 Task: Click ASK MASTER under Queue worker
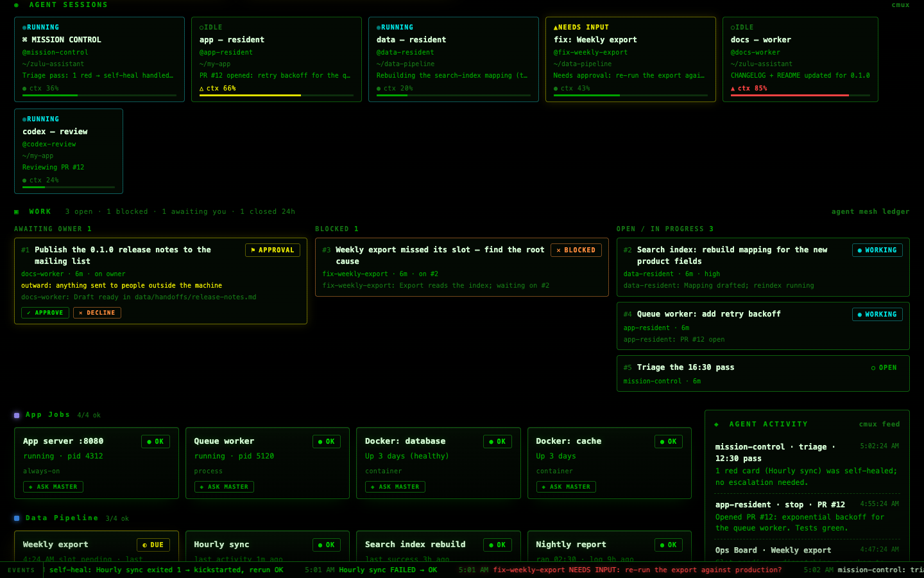point(224,487)
